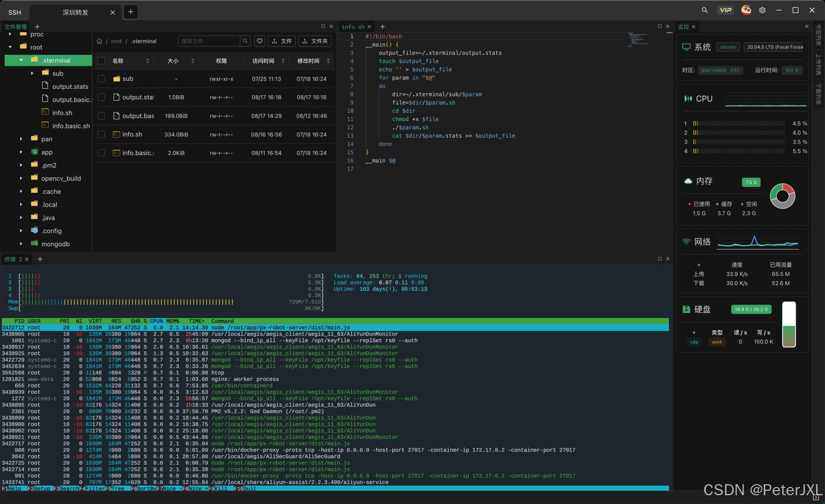Select info.basic.sh script icon in tree

tap(45, 125)
